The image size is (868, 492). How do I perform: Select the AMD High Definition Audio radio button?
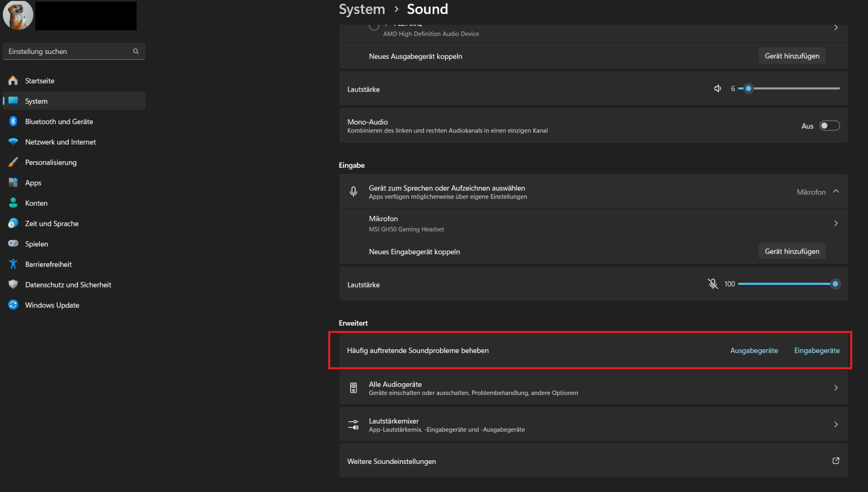(374, 26)
